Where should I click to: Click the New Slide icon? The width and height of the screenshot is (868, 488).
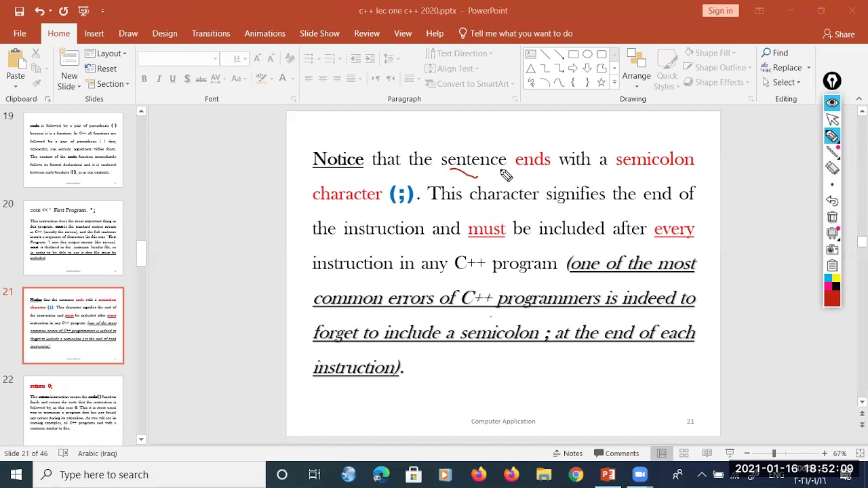coord(69,58)
